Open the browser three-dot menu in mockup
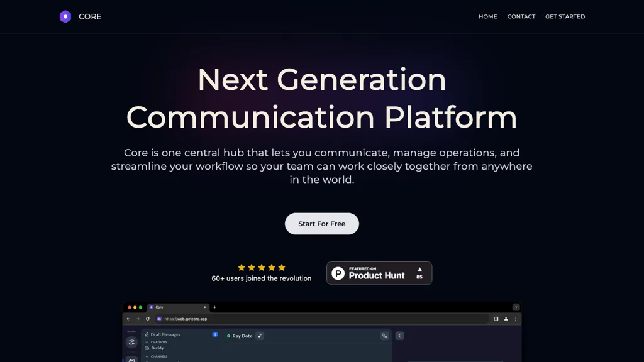Screen dimensions: 644x362 click(516, 319)
